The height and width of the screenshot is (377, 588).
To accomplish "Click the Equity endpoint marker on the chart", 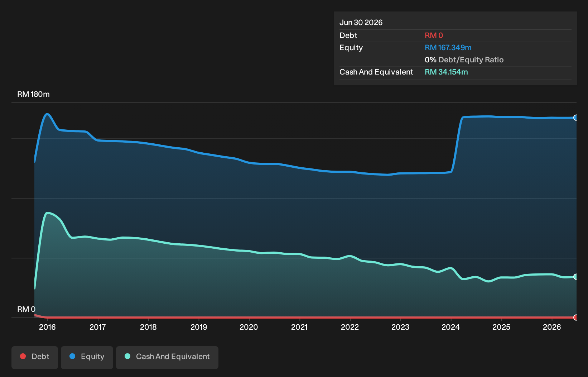I will (576, 118).
